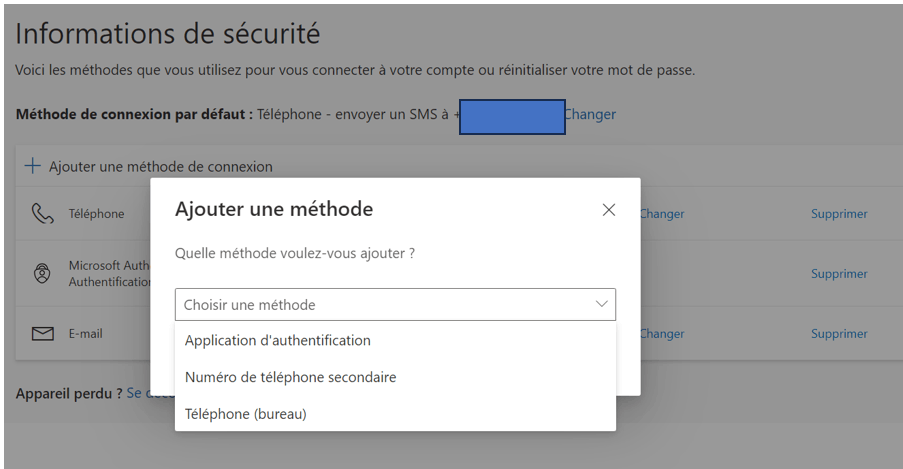Remove Microsoft Authenticator with Supprimer

click(839, 274)
